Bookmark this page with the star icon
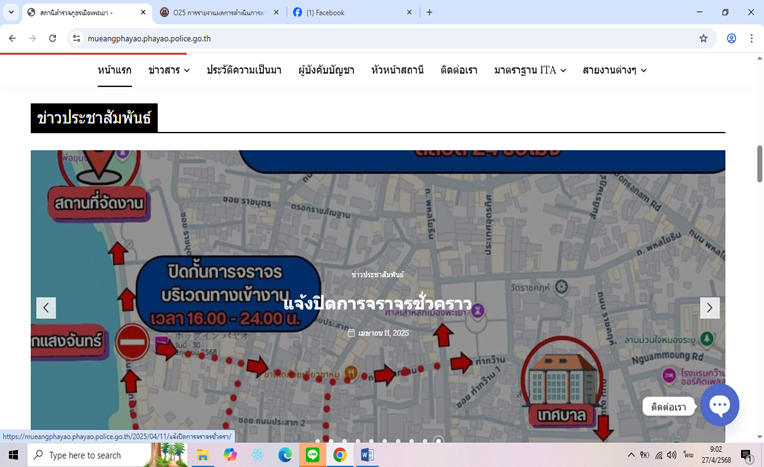 tap(703, 38)
